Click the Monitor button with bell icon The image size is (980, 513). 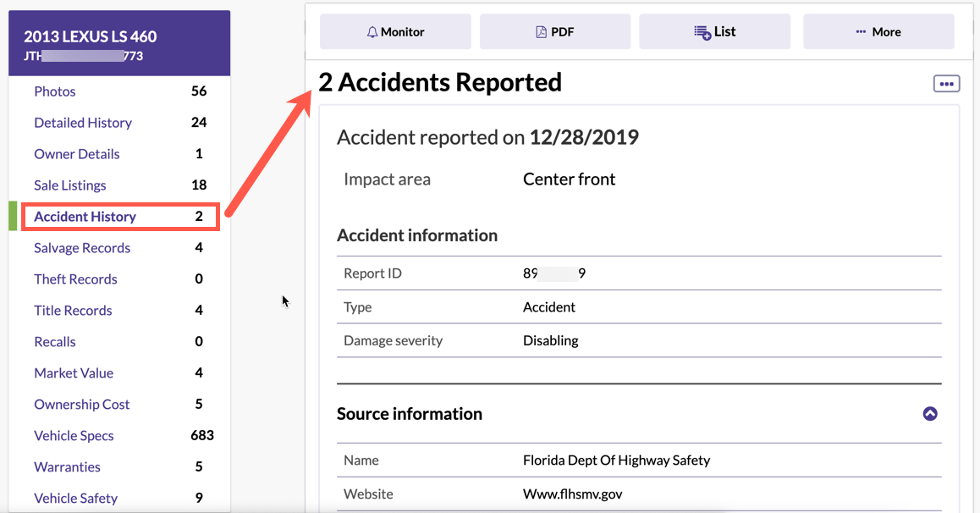(x=395, y=32)
